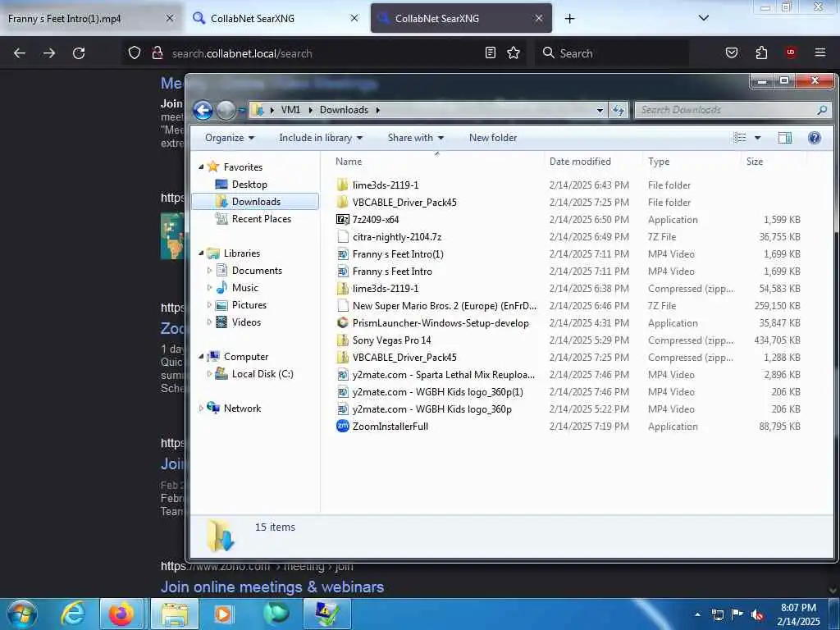This screenshot has width=840, height=630.
Task: Select the VBCABLE_Driver_Pack45 folder icon
Action: pyautogui.click(x=342, y=203)
